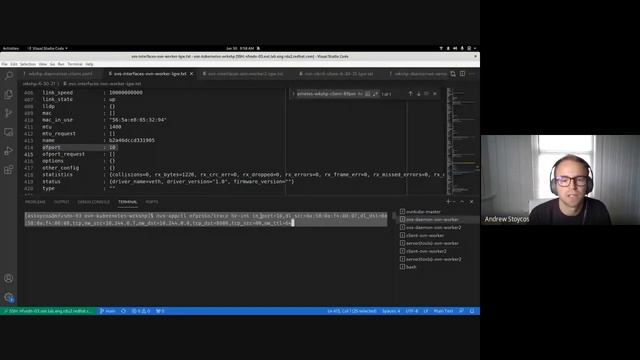This screenshot has width=640, height=360.
Task: Toggle Use Regular Expression in Find widget
Action: click(375, 94)
